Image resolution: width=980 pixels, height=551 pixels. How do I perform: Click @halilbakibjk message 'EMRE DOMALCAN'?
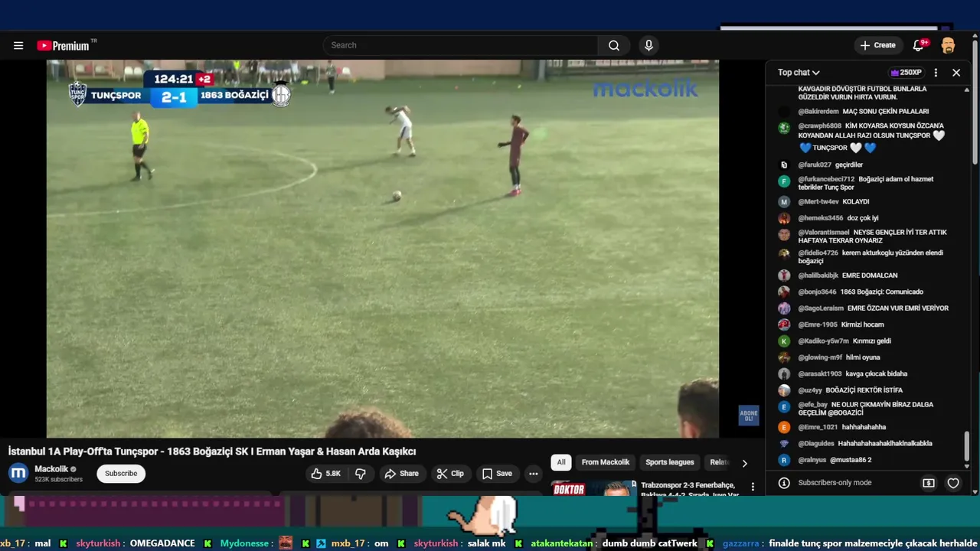[870, 275]
